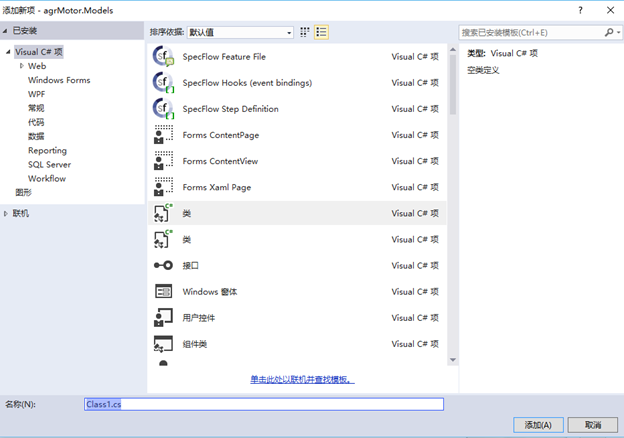
Task: Select the 数据 category
Action: [36, 136]
